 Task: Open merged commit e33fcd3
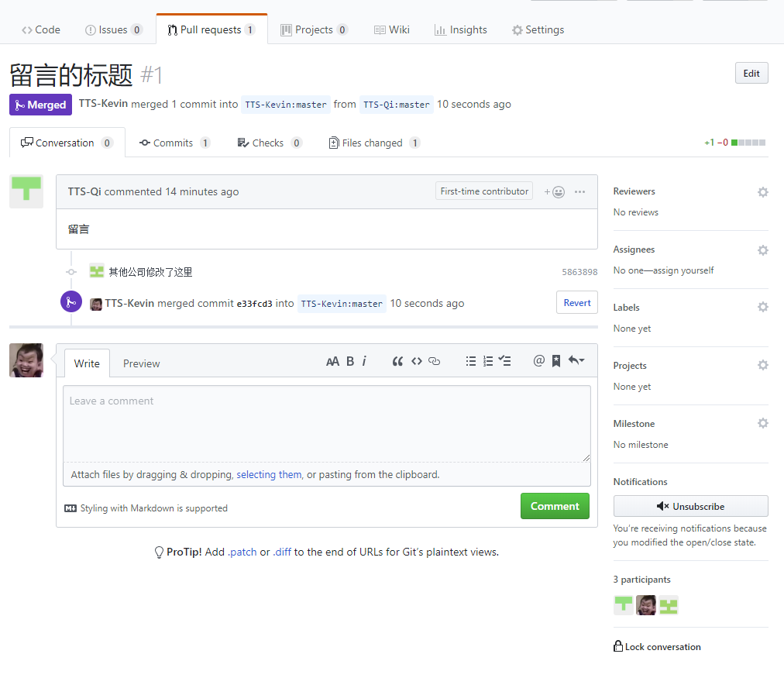coord(255,304)
